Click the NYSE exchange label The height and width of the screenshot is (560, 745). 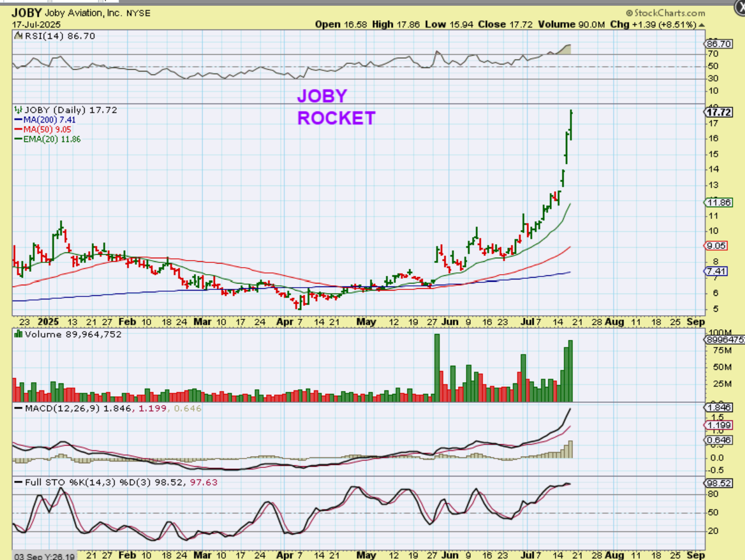tap(138, 13)
